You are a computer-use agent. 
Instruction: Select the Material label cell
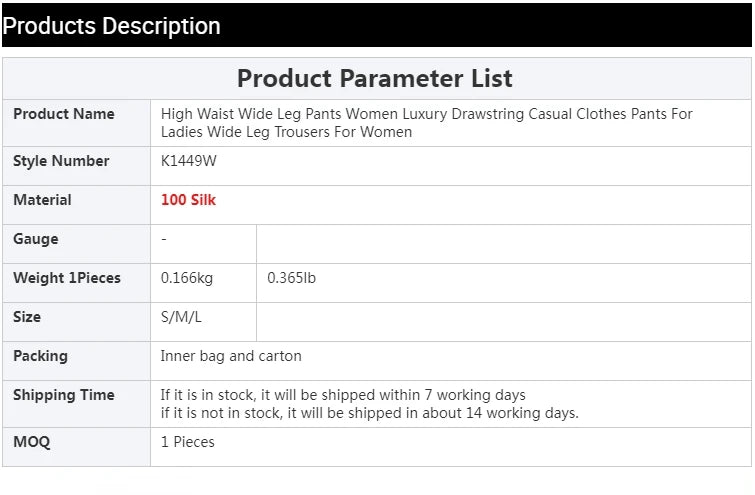point(77,205)
